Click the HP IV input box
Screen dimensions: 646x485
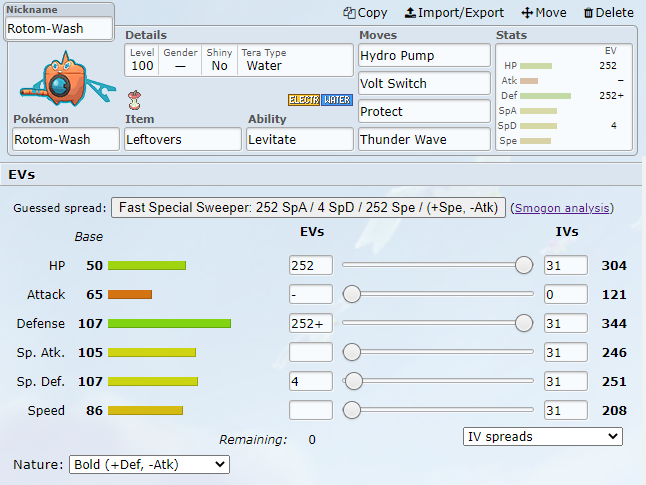point(566,265)
